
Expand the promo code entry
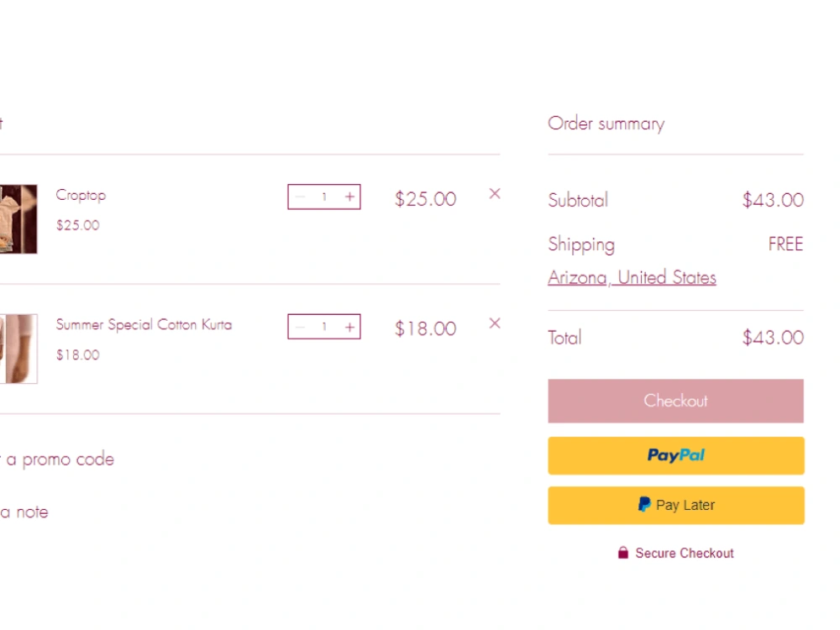point(57,459)
